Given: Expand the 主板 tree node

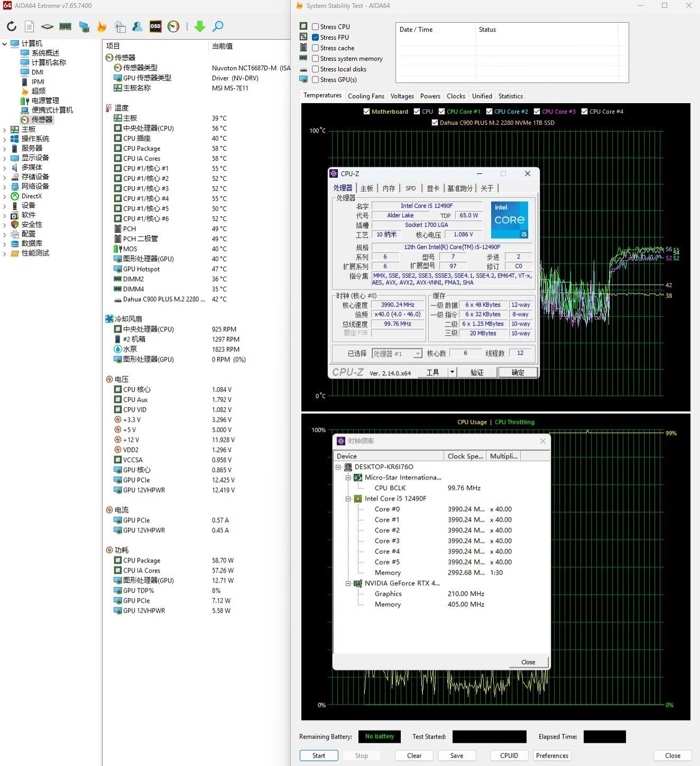Looking at the screenshot, I should (x=5, y=130).
